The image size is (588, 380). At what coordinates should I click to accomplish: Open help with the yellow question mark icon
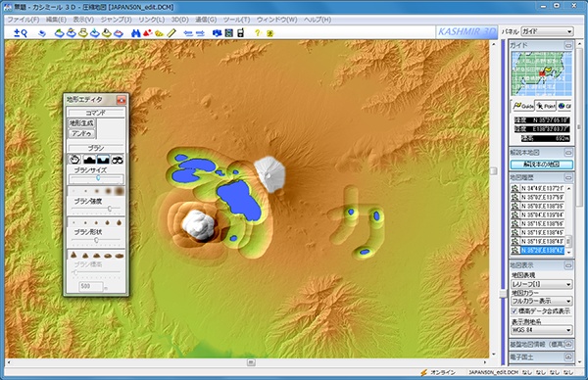[257, 33]
